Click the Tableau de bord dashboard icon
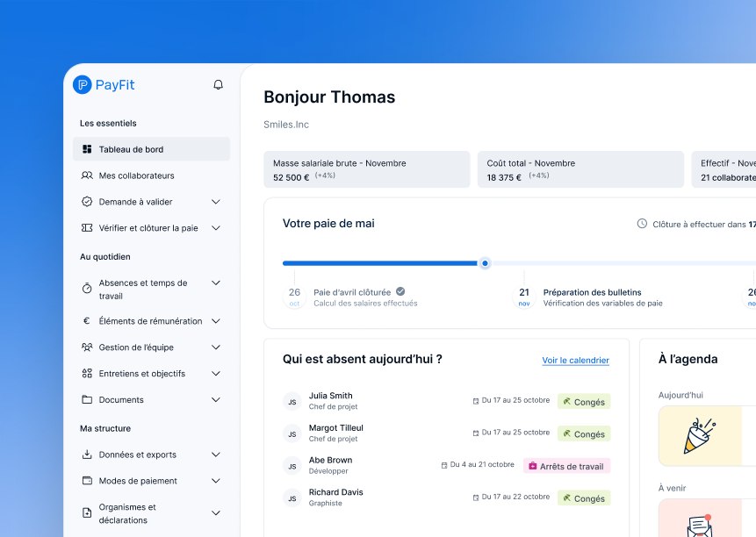The width and height of the screenshot is (756, 537). click(87, 149)
